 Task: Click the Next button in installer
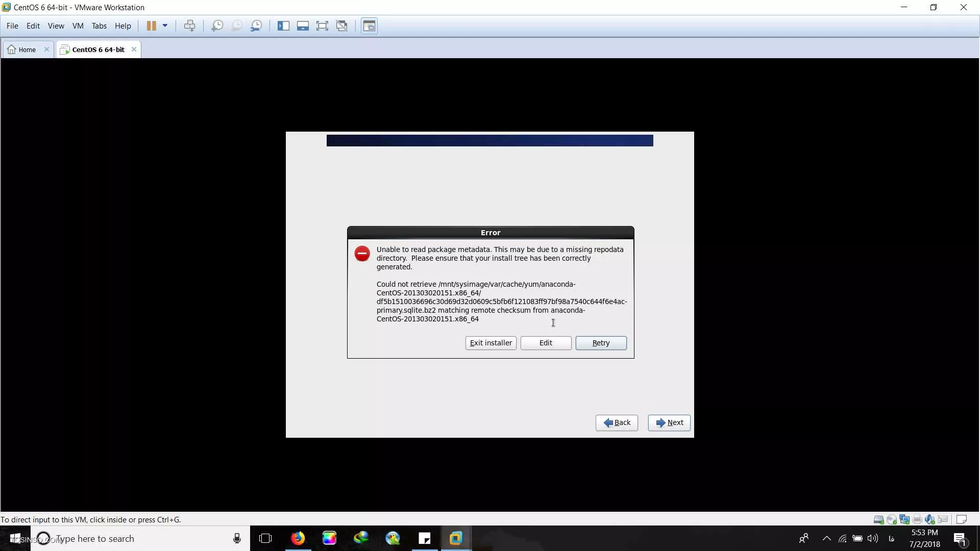tap(669, 422)
